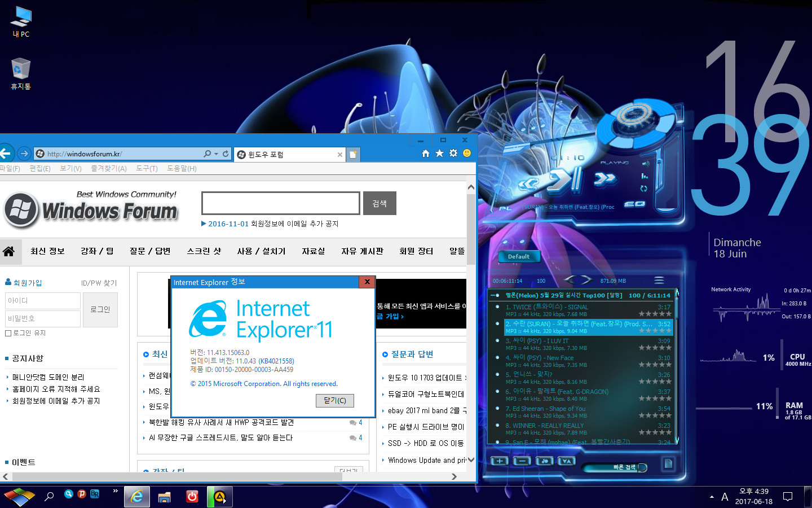Screen dimensions: 812x508
Task: Mute the player via speaker icon
Action: [646, 163]
